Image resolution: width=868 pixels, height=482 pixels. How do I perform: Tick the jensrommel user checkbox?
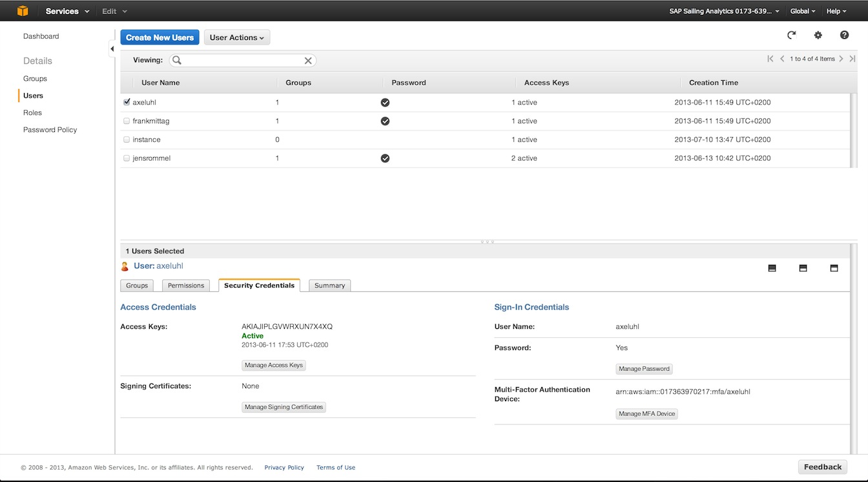click(x=127, y=158)
